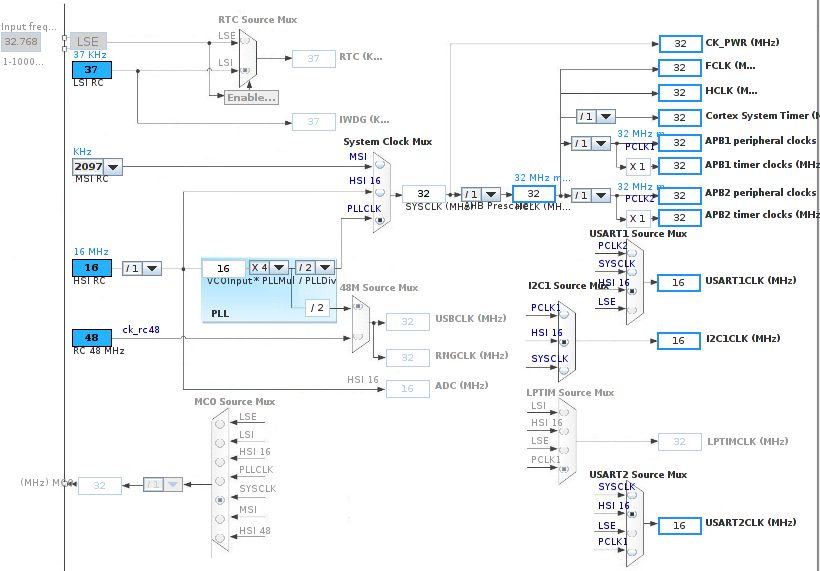The image size is (820, 571).
Task: Click FCLK 32 output box
Action: (x=680, y=68)
